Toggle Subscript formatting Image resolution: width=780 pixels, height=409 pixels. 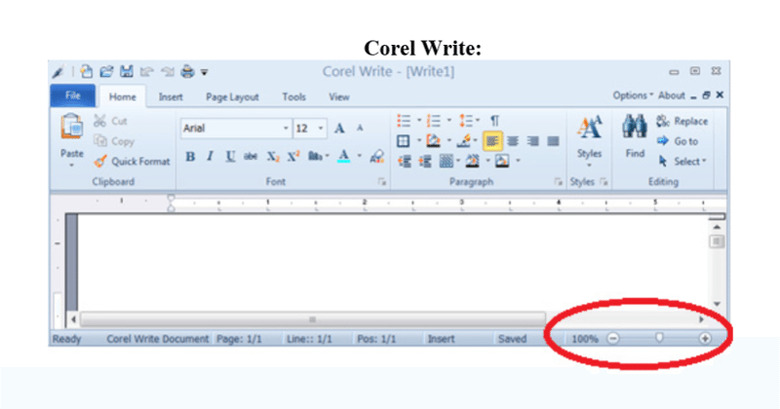coord(273,157)
